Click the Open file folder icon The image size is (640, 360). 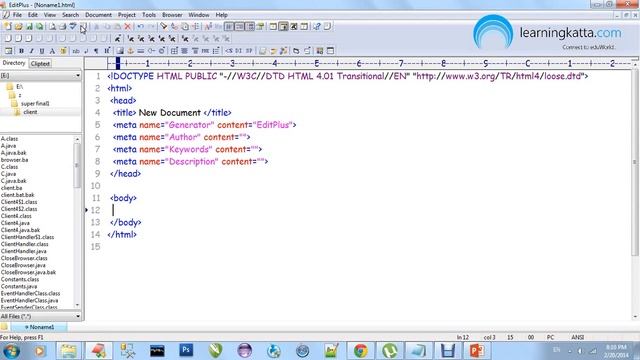click(19, 27)
